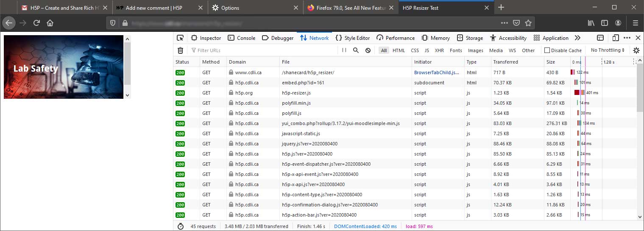Switch to the Inspector tab
Viewport: 644px width, 231px height.
pos(206,38)
